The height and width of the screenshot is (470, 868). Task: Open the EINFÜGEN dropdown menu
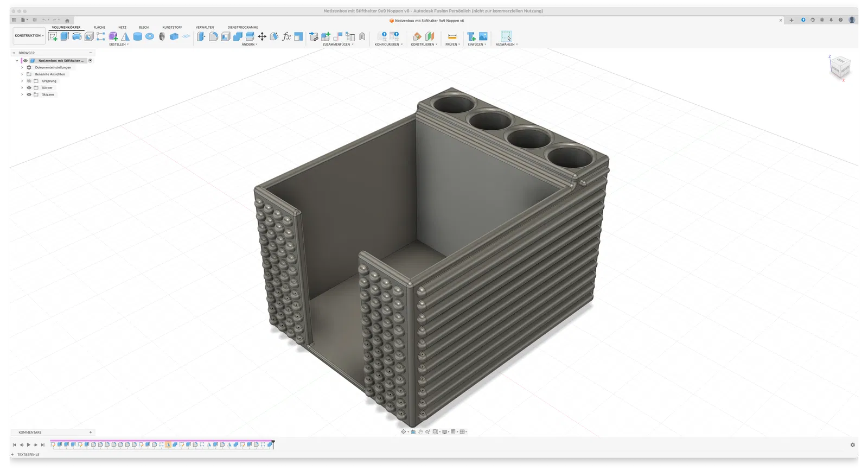[x=477, y=45]
